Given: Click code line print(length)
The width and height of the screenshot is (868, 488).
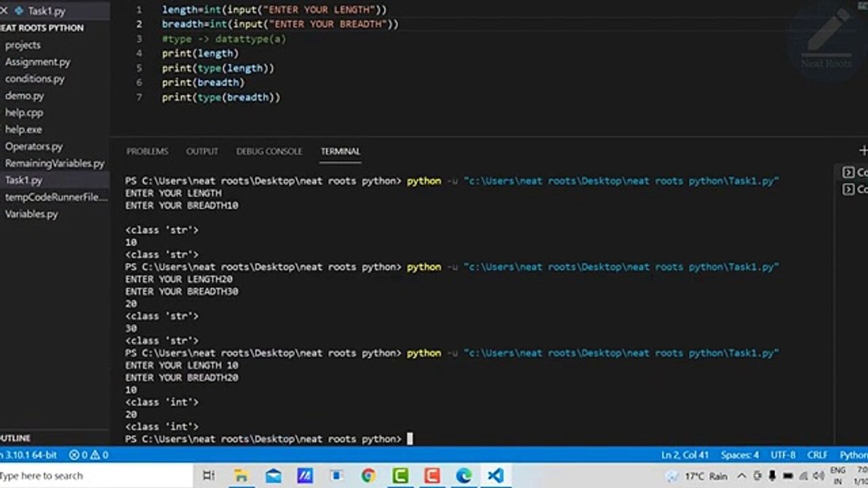Looking at the screenshot, I should click(200, 53).
